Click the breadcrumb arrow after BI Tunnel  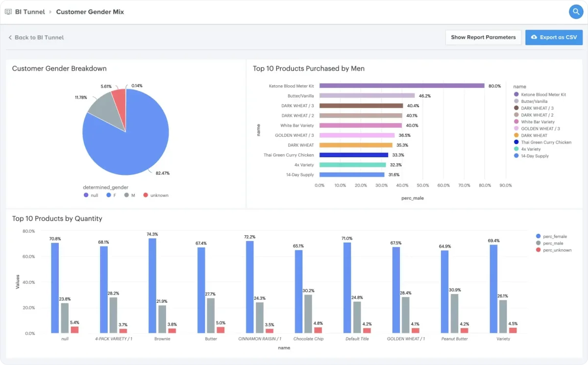click(50, 12)
